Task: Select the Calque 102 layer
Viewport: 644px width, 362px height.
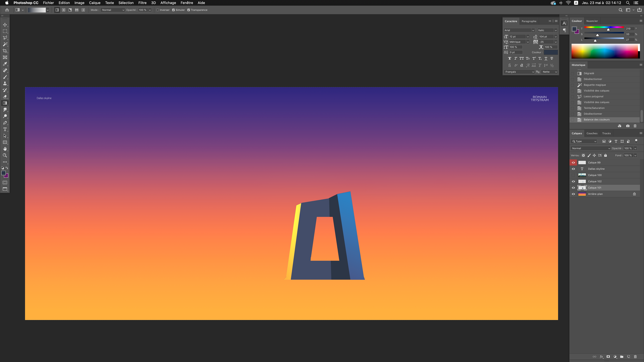Action: click(x=608, y=181)
